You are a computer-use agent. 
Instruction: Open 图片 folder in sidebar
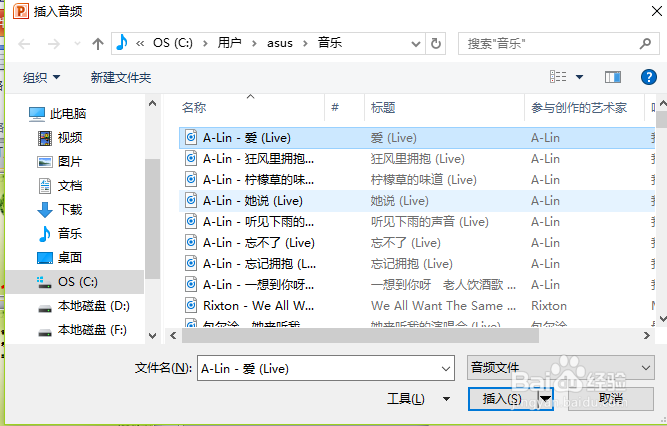point(60,162)
